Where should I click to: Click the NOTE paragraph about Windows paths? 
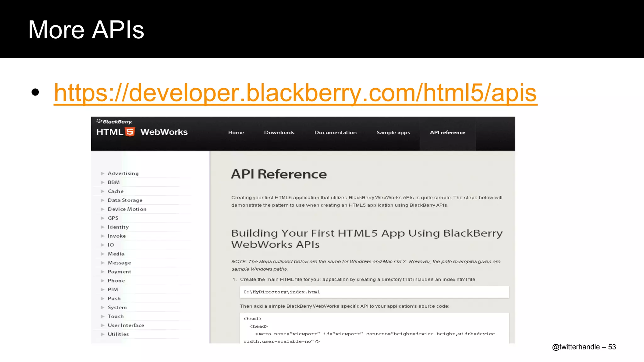[366, 265]
